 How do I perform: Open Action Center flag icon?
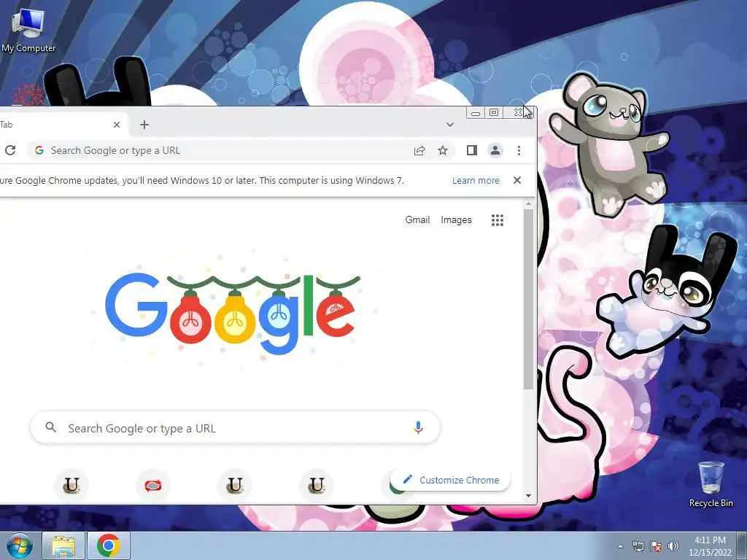[x=656, y=546]
